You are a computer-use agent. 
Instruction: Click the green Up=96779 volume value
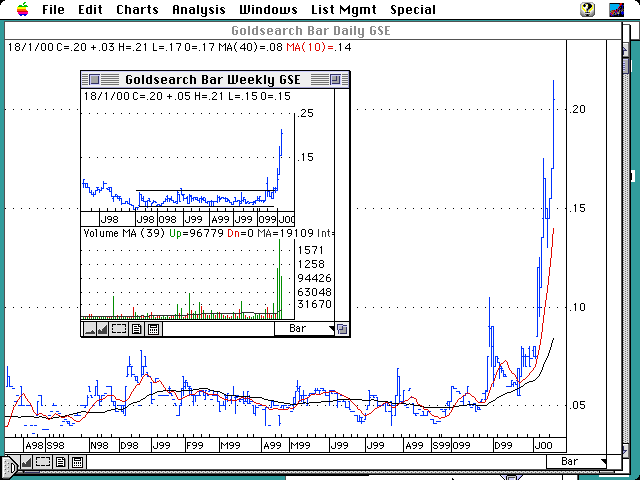pos(196,233)
